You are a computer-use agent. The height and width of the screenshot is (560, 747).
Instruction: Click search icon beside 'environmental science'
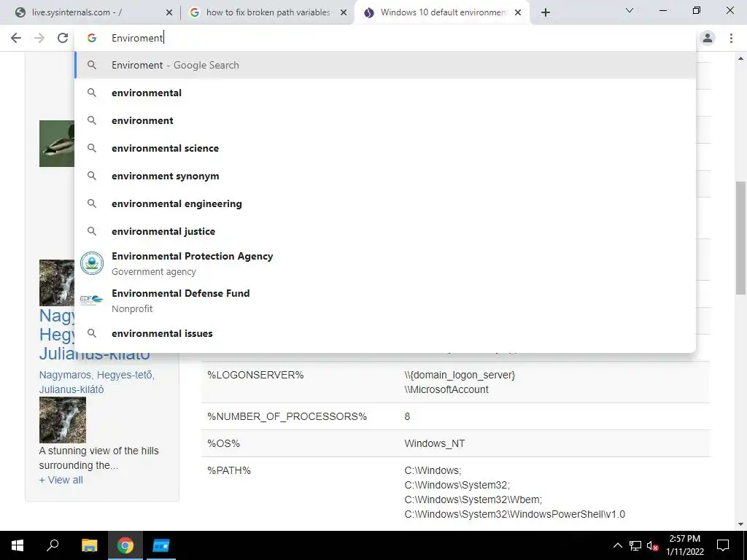pyautogui.click(x=92, y=148)
